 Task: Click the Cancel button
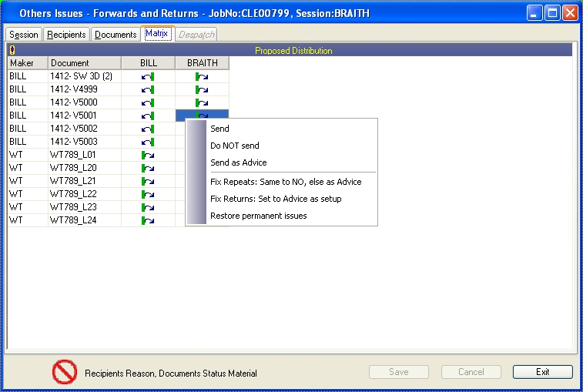tap(471, 372)
